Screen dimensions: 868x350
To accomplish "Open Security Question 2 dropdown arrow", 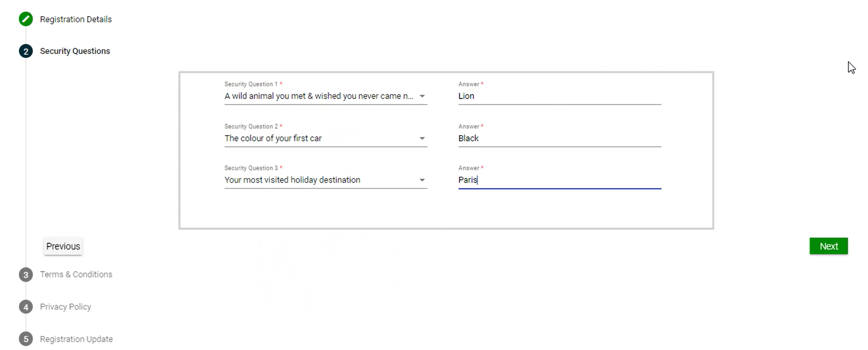I will (x=422, y=139).
